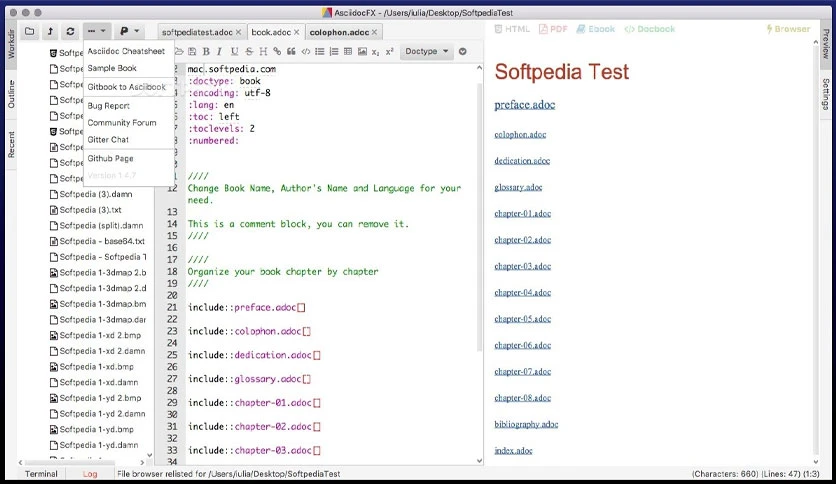Apply underline formatting
The image size is (836, 484).
(235, 51)
